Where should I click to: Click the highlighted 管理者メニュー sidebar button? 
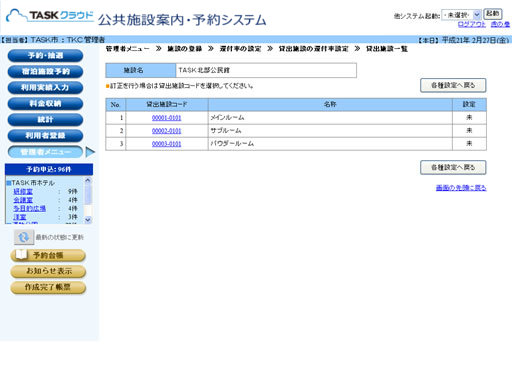click(45, 152)
